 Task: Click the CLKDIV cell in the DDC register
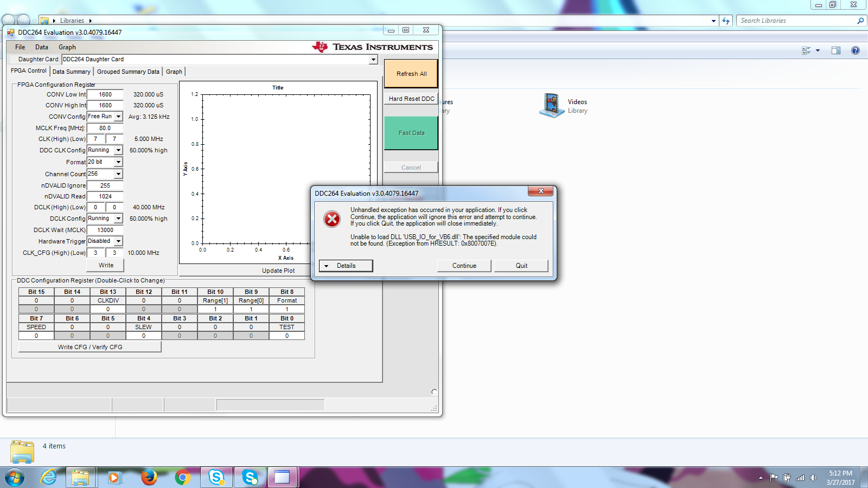(108, 300)
